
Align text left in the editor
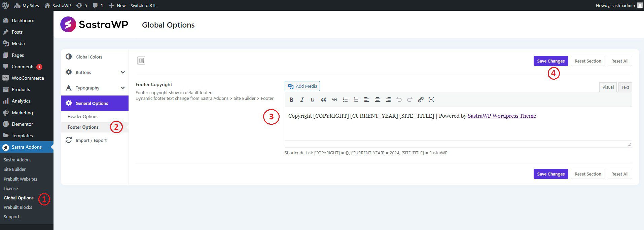point(367,100)
